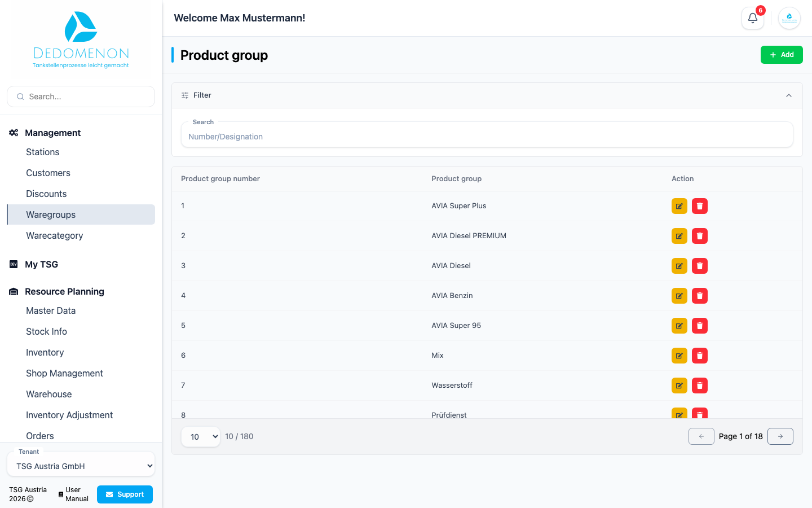
Task: Focus the Number/Designation search field
Action: tap(487, 135)
